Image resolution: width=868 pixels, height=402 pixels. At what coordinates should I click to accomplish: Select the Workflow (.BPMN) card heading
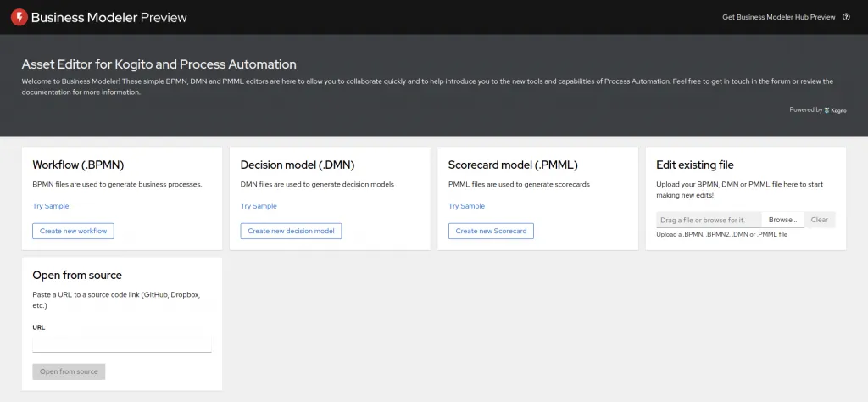(78, 165)
